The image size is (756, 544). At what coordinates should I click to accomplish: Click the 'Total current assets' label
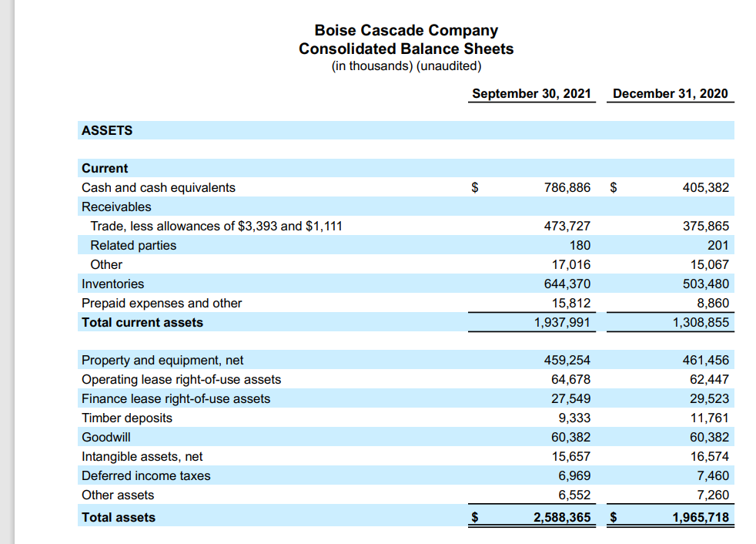[142, 322]
